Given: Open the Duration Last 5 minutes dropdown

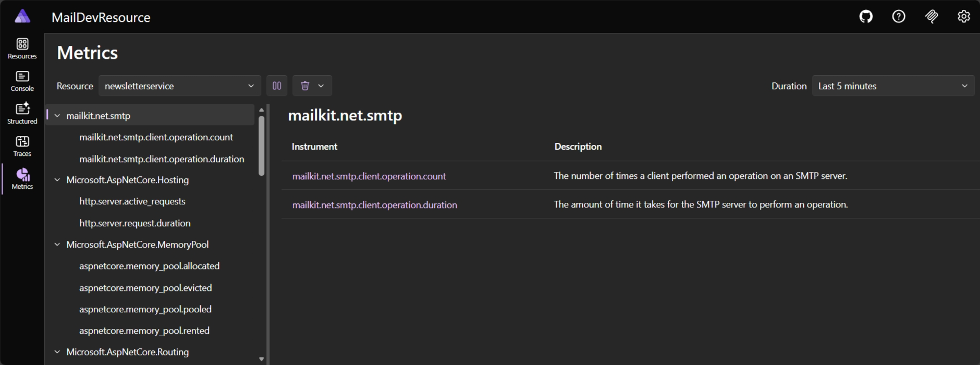Looking at the screenshot, I should point(893,86).
